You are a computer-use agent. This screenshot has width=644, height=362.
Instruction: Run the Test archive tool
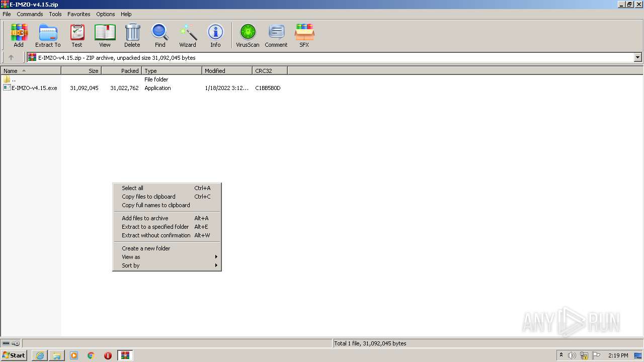point(77,36)
